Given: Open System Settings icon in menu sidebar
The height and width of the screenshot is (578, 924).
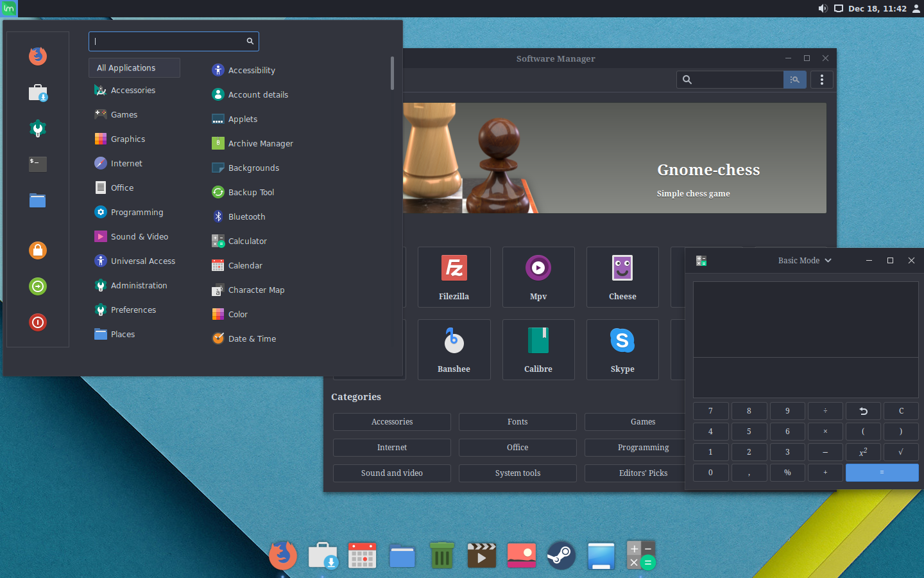Looking at the screenshot, I should point(38,128).
